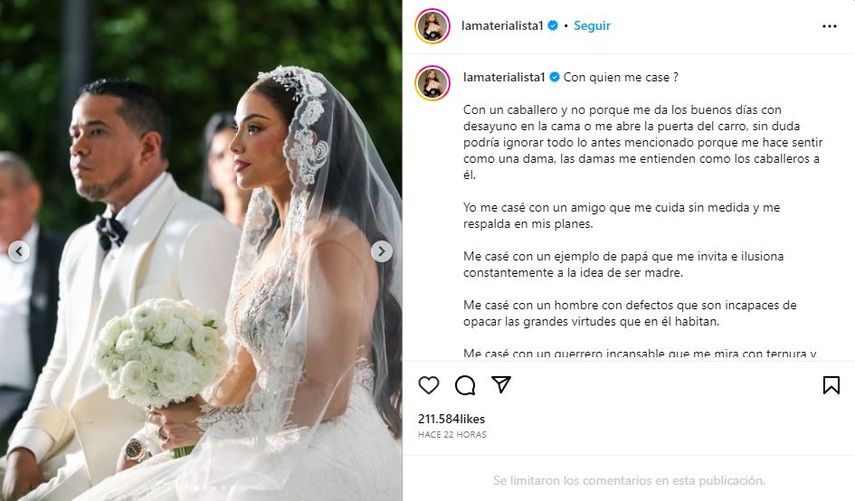Click header profile avatar of lamaterialista1
The width and height of the screenshot is (855, 501).
[432, 26]
